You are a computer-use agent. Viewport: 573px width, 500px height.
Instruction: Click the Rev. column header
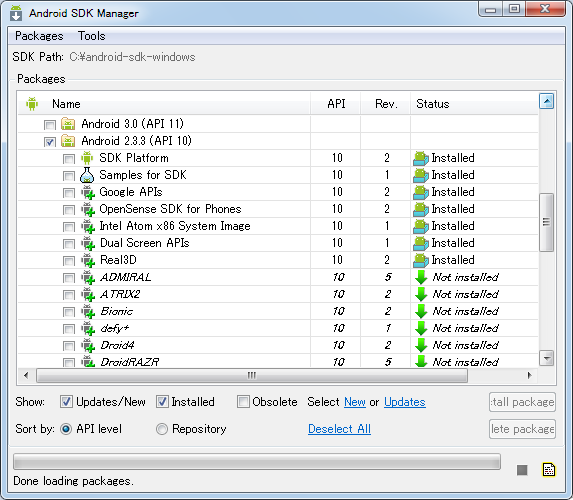[386, 104]
